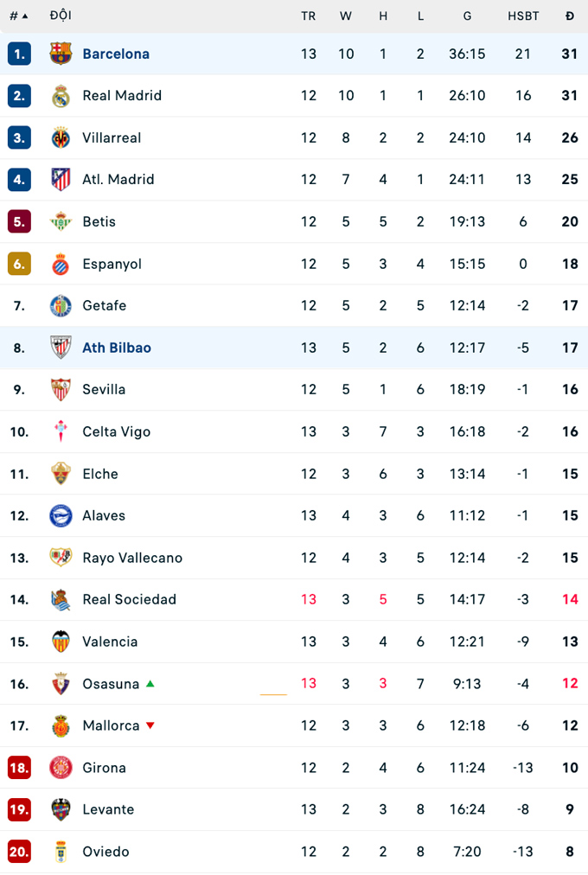Select the Villarreal team logo

[x=61, y=137]
